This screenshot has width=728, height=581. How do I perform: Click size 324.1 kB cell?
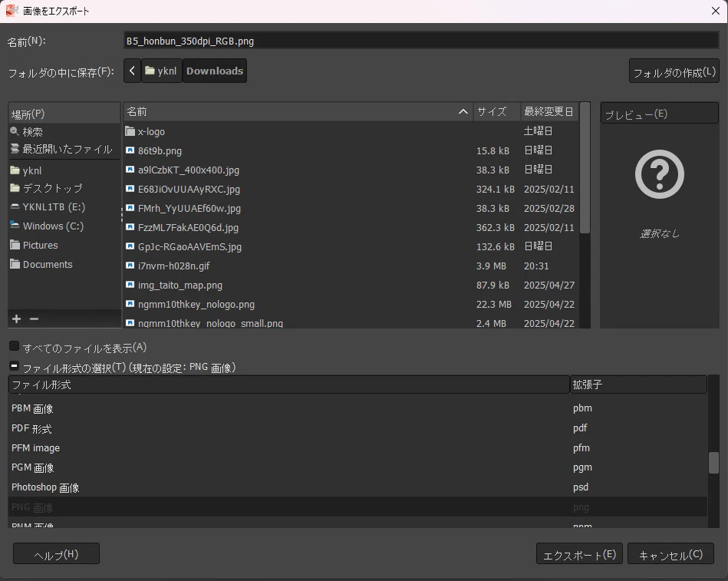(x=496, y=189)
